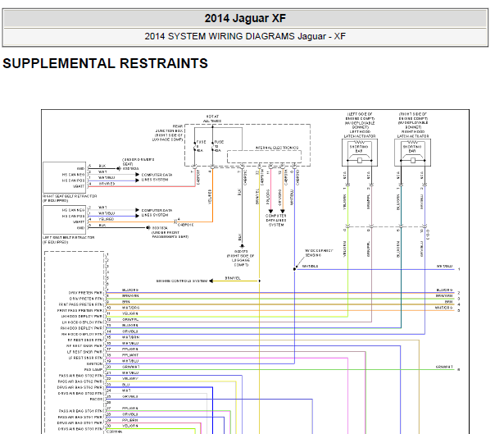Click the "FRNT PASS PRETEN PWR" pin label

coord(79,311)
